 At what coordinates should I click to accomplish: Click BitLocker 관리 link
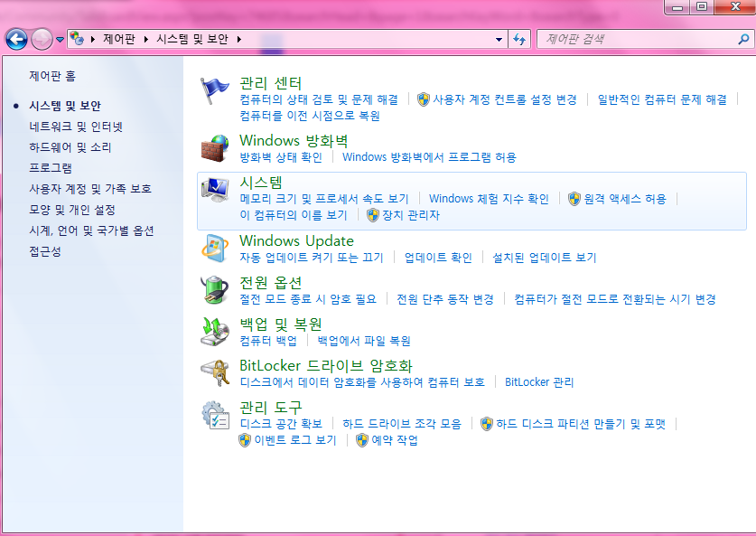click(x=539, y=382)
